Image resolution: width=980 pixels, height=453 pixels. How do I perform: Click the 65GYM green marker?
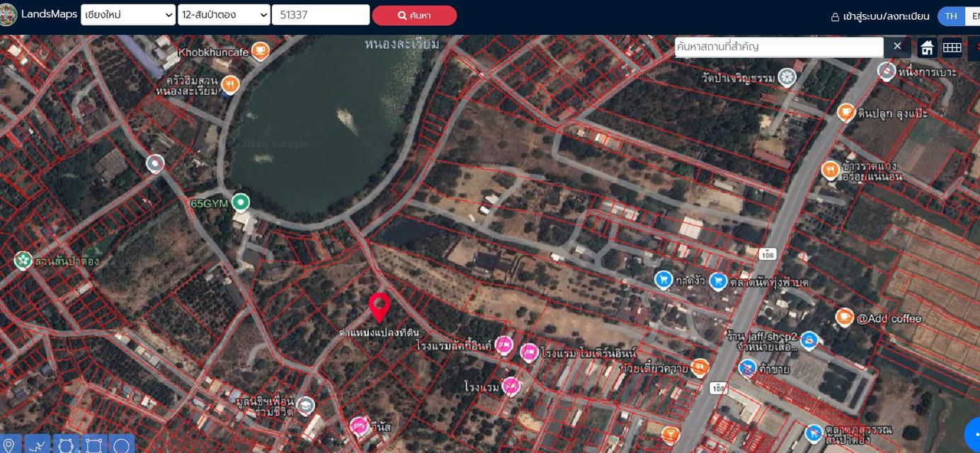tap(241, 202)
